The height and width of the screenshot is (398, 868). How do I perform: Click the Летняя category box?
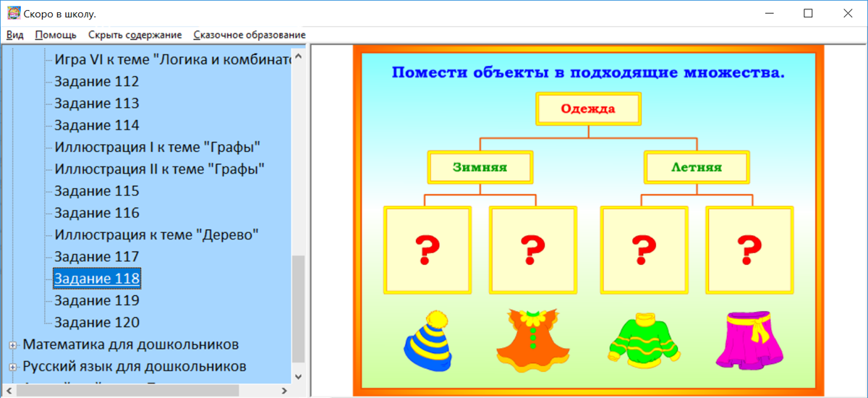[x=697, y=167]
